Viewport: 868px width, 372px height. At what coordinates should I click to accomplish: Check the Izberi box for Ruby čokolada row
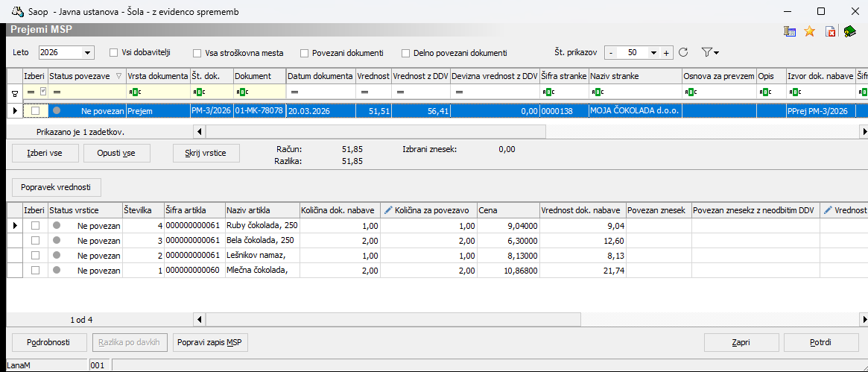click(35, 225)
